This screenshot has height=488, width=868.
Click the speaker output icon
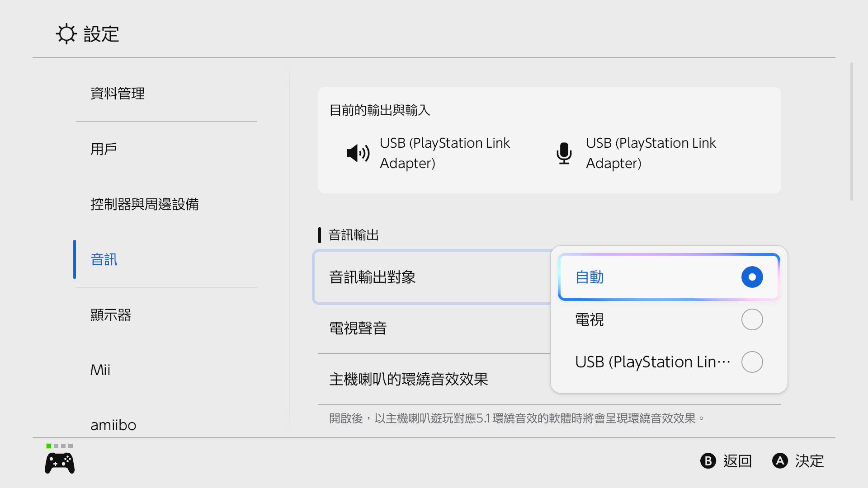tap(358, 153)
